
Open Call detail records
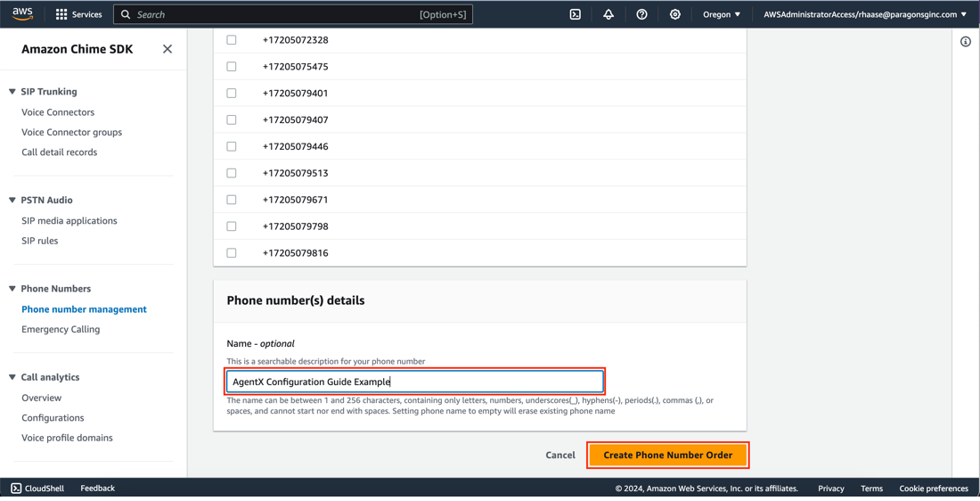[x=60, y=152]
